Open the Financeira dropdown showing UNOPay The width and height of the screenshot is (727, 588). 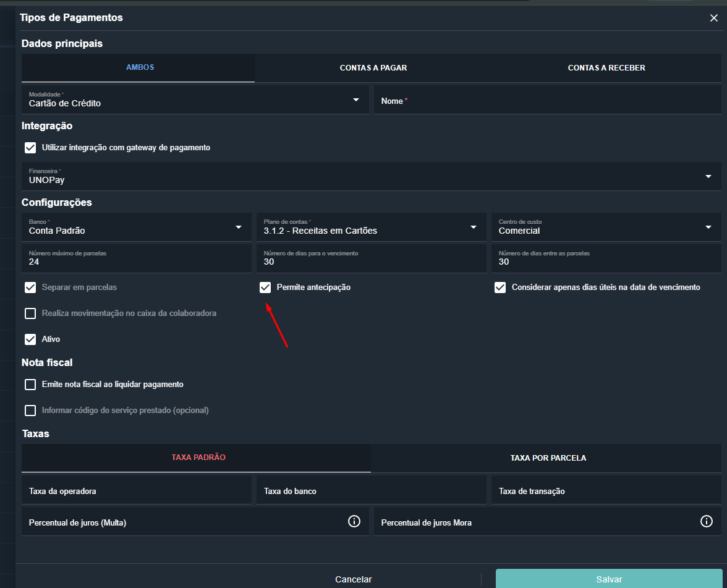pos(372,176)
